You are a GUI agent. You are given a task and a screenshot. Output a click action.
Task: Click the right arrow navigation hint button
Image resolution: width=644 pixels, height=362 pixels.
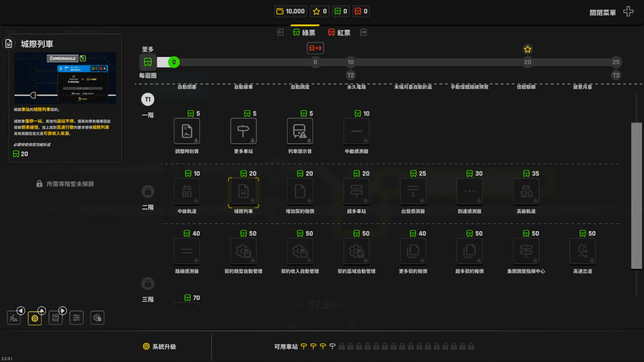coord(62,310)
